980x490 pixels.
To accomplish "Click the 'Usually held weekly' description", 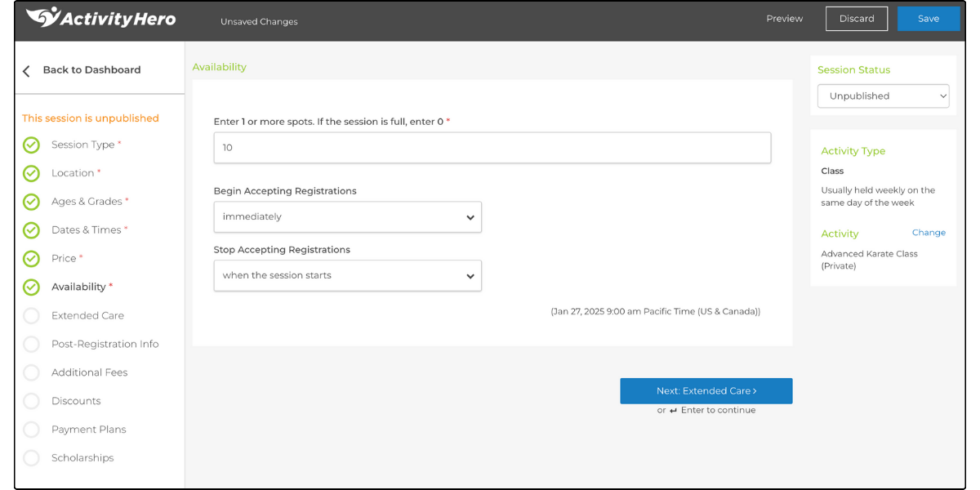I will pos(878,197).
